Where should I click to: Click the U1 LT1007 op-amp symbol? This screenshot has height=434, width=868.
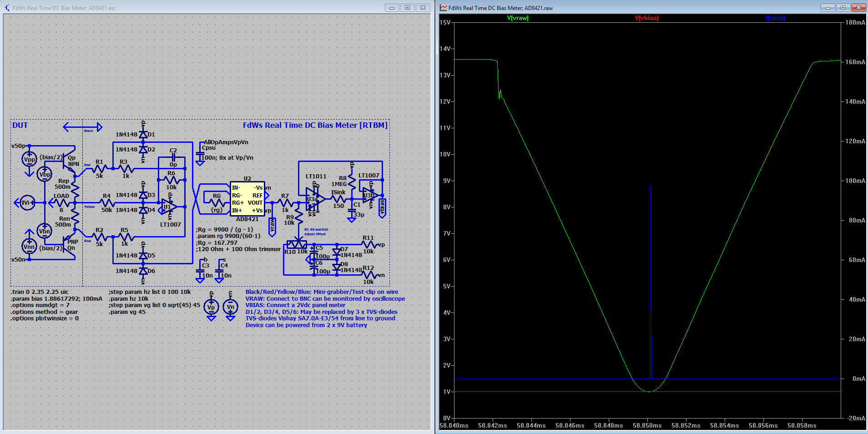click(170, 207)
